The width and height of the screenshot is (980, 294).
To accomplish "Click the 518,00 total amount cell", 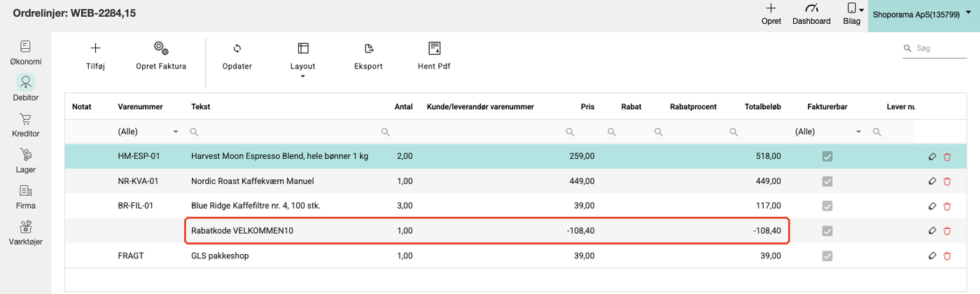I will click(x=767, y=157).
